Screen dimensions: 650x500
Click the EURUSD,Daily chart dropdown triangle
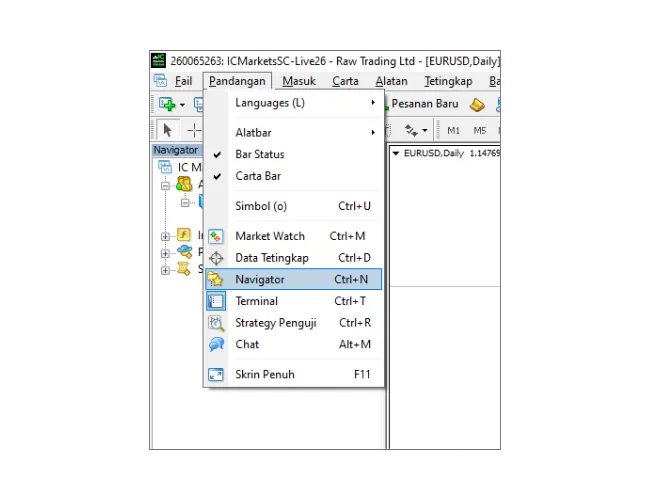[396, 153]
